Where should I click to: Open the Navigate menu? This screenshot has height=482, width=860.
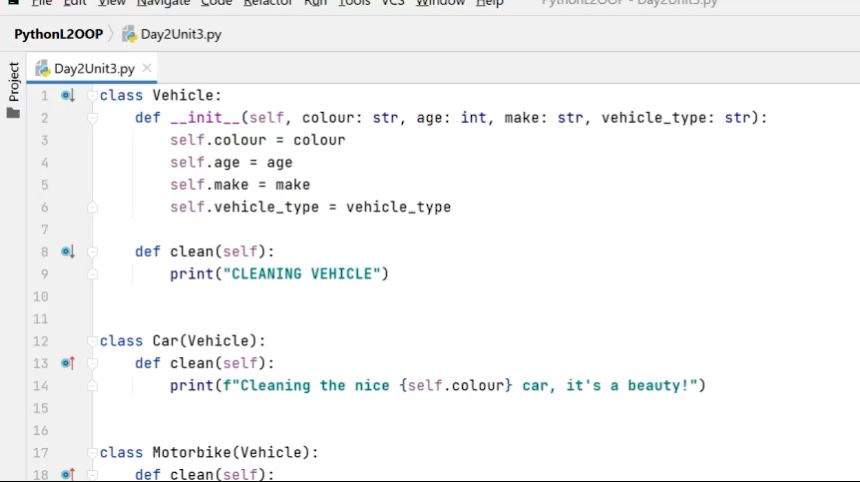[163, 3]
